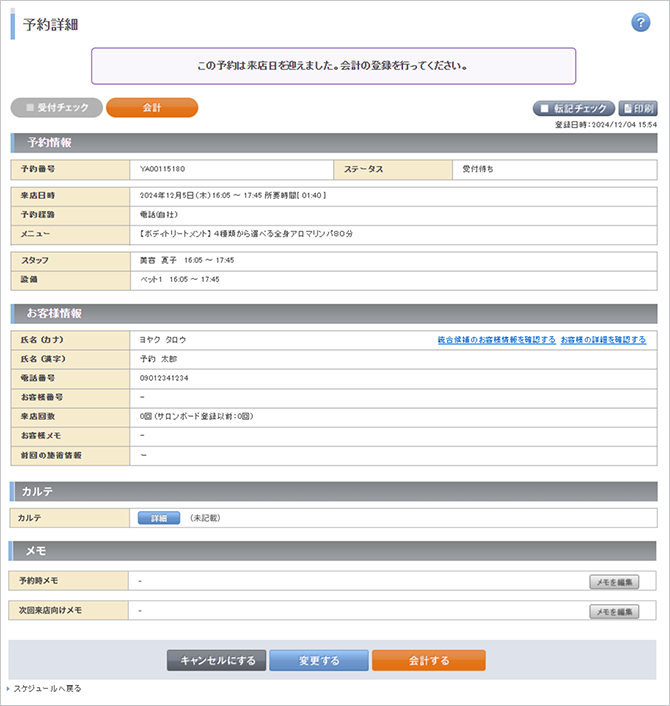
Task: Open お客様の詳細を確認する link
Action: pos(603,340)
